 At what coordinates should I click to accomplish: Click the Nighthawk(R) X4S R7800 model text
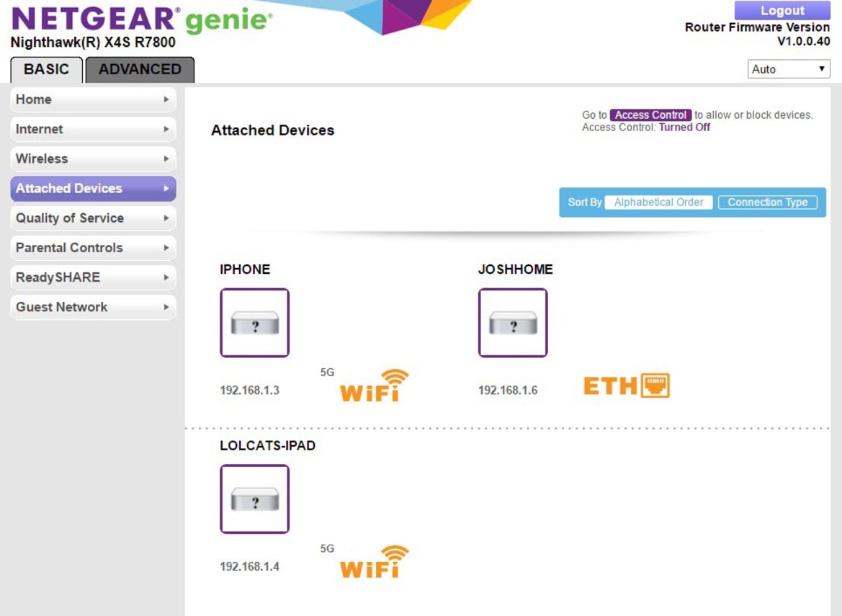tap(93, 42)
